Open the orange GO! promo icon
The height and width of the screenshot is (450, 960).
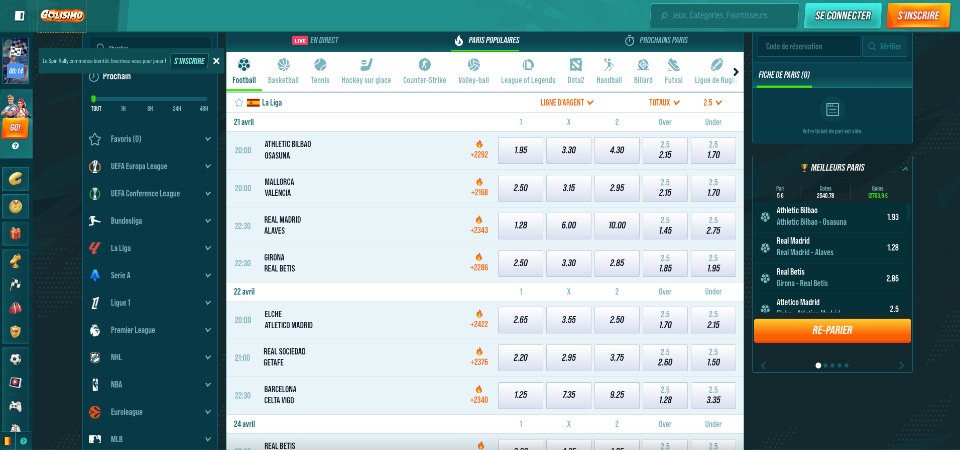click(15, 127)
